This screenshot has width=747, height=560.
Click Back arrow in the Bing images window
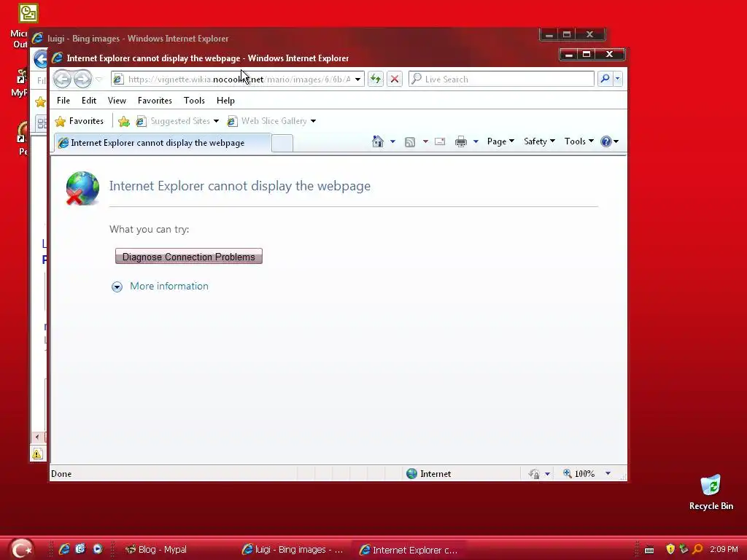tap(41, 60)
